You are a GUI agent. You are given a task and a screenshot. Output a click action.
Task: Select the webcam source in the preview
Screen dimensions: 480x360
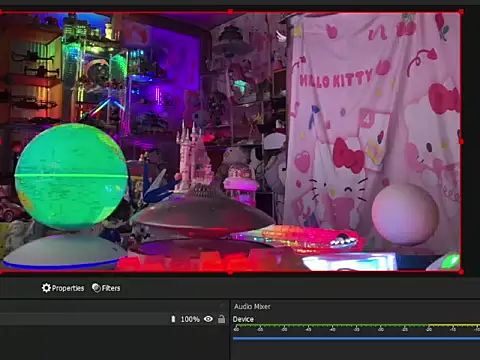(230, 142)
